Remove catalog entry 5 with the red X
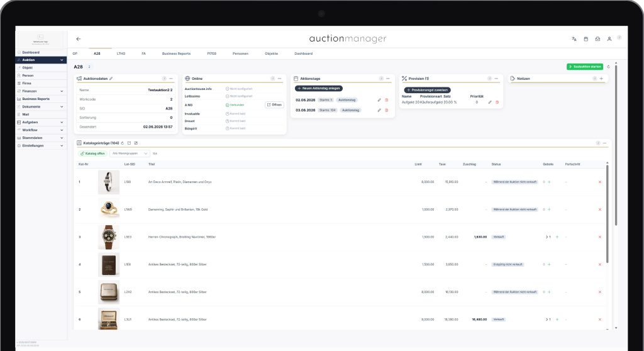Image resolution: width=644 pixels, height=351 pixels. coord(599,292)
